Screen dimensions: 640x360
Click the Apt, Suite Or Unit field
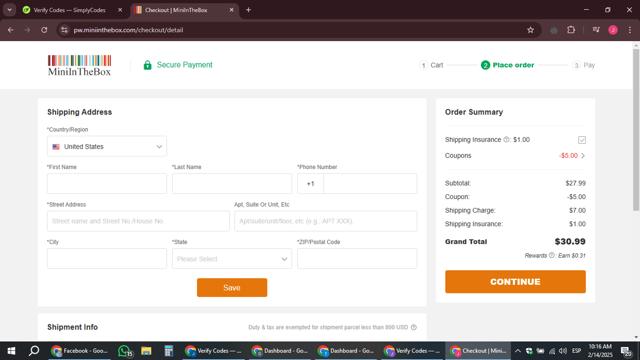pyautogui.click(x=326, y=221)
